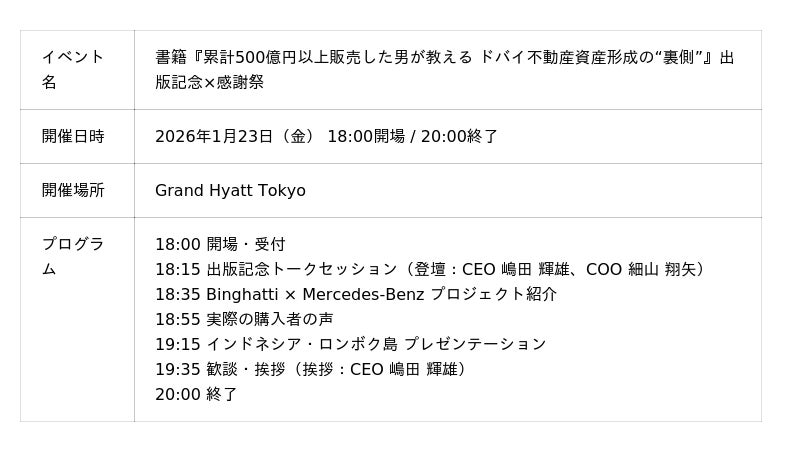The height and width of the screenshot is (452, 800).
Task: Click the 20:00 終了 final program line
Action: (x=196, y=394)
